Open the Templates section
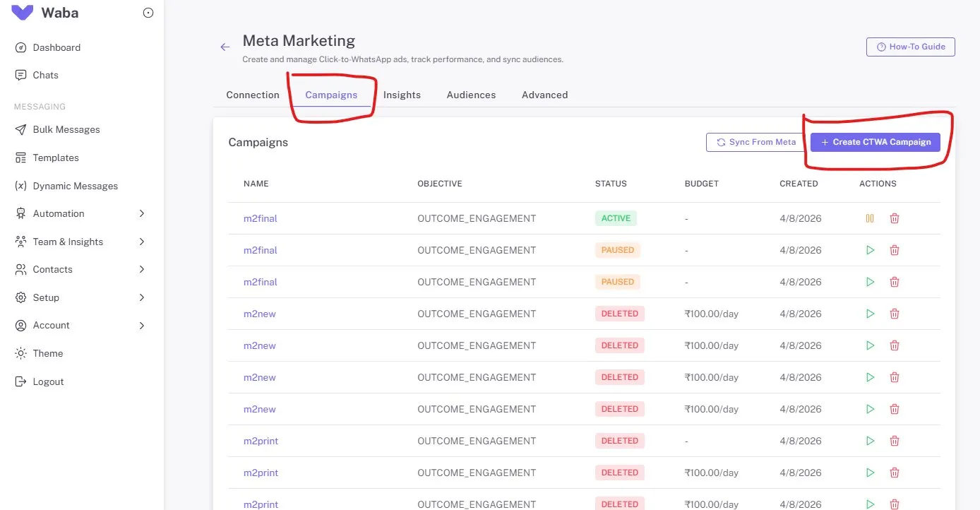 (56, 158)
